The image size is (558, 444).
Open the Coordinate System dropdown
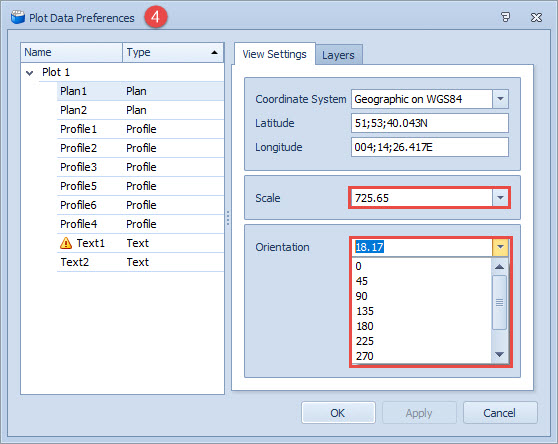500,99
